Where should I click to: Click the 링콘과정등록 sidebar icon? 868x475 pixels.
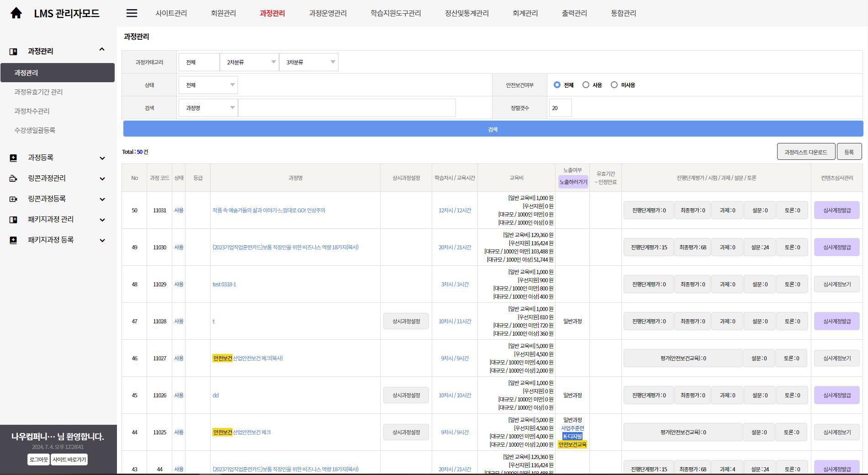(13, 199)
